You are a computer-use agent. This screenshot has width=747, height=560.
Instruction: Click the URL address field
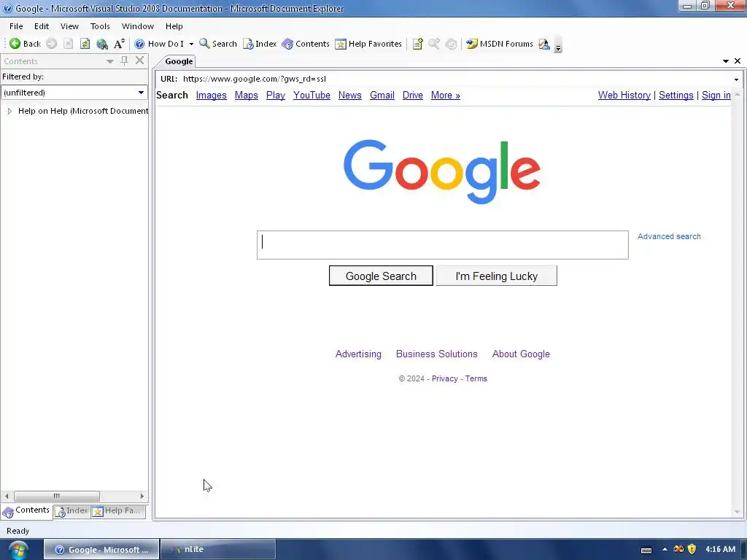(x=456, y=79)
